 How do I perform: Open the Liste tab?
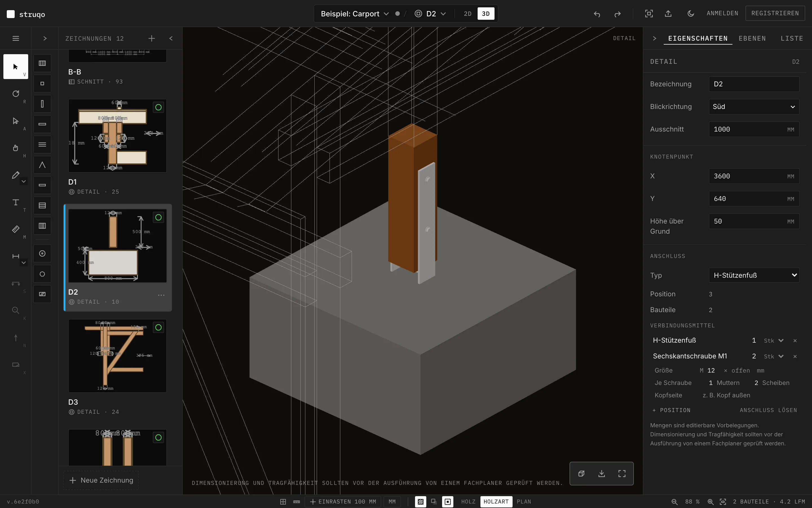[791, 38]
